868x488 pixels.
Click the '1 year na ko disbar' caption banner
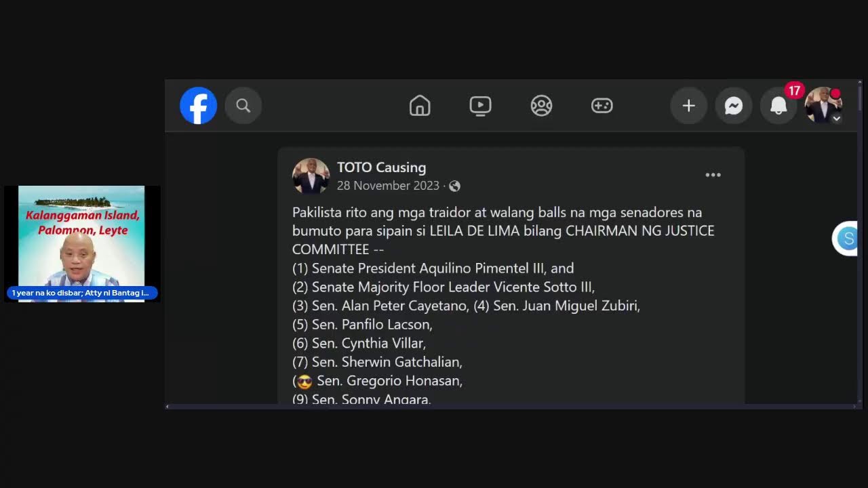coord(82,293)
